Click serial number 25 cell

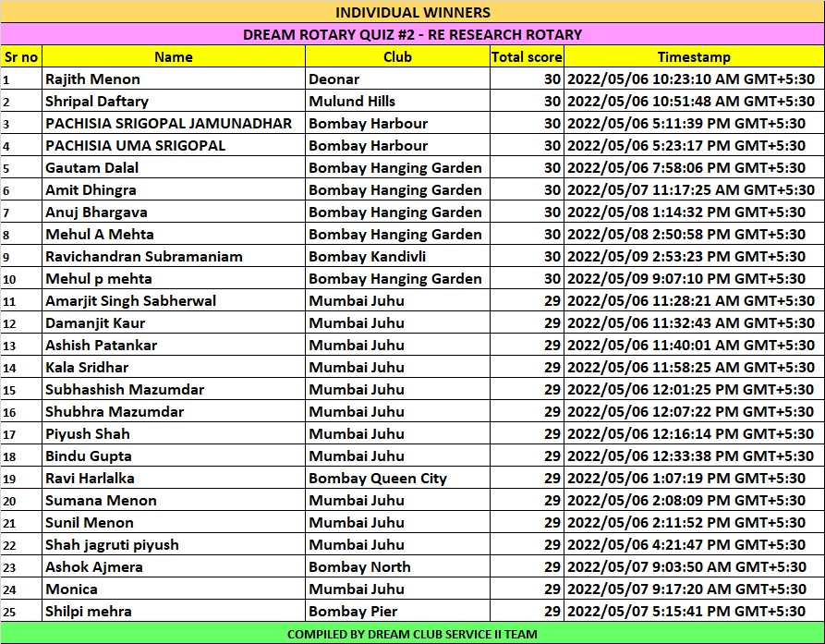click(21, 612)
